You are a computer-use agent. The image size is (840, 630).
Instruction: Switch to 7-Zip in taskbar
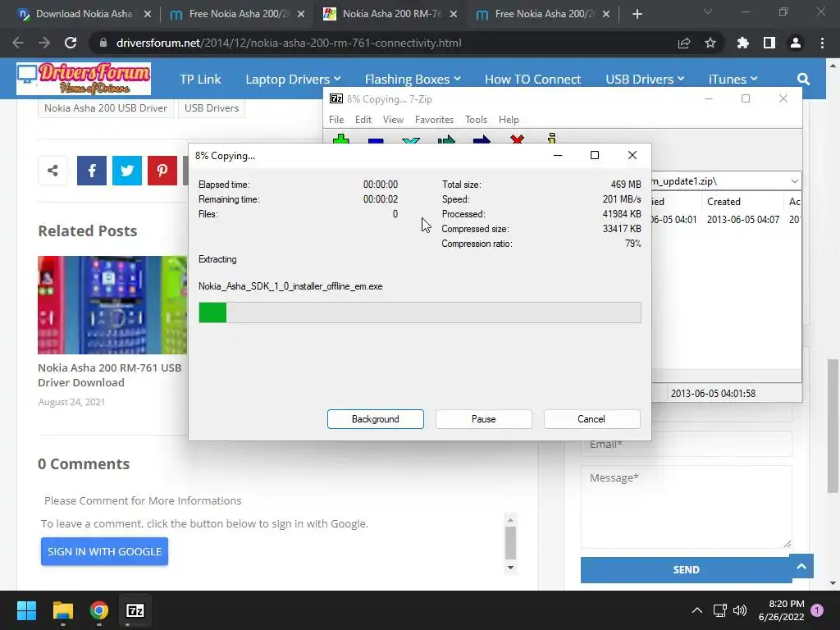135,610
